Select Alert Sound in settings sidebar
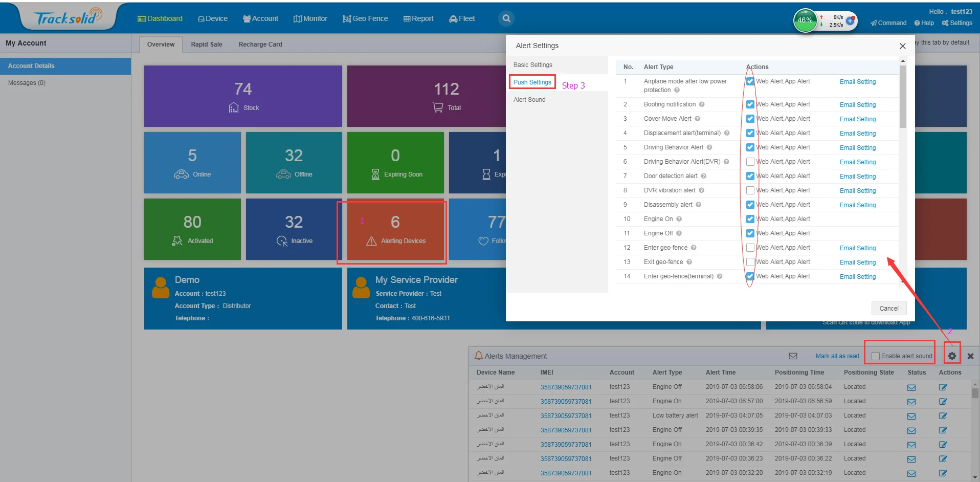The height and width of the screenshot is (482, 980). coord(529,100)
